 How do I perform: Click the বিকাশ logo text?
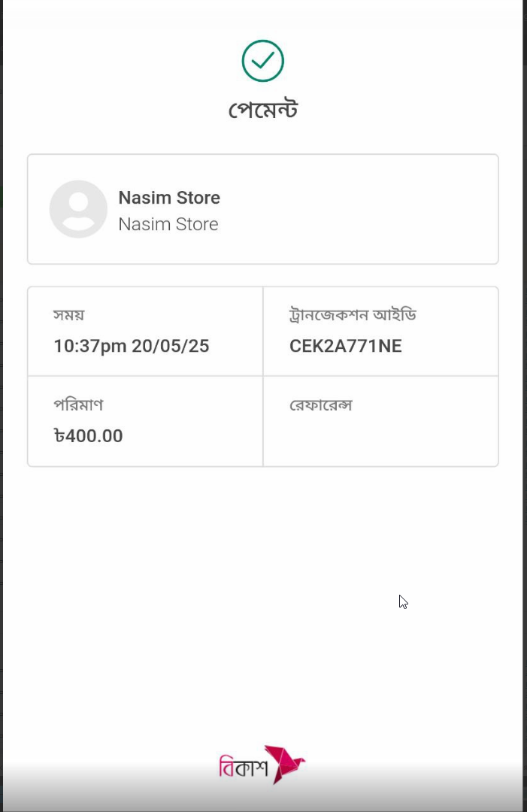[x=244, y=766]
